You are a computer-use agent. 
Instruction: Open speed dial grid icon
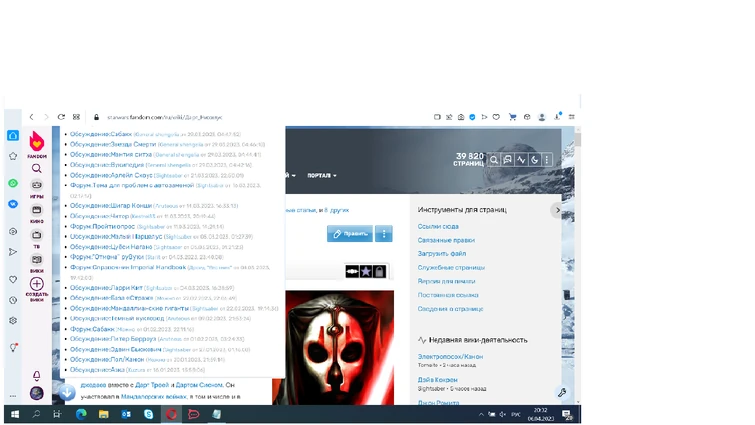pos(76,117)
